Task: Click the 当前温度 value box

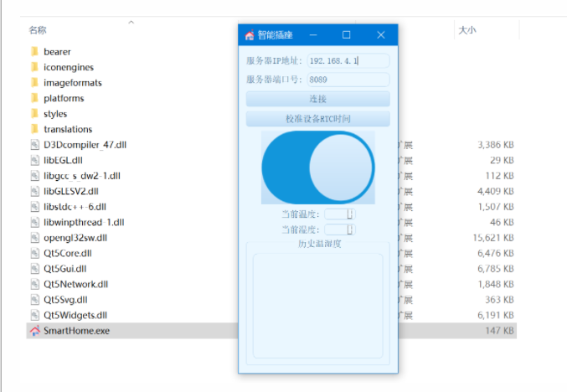Action: 340,214
